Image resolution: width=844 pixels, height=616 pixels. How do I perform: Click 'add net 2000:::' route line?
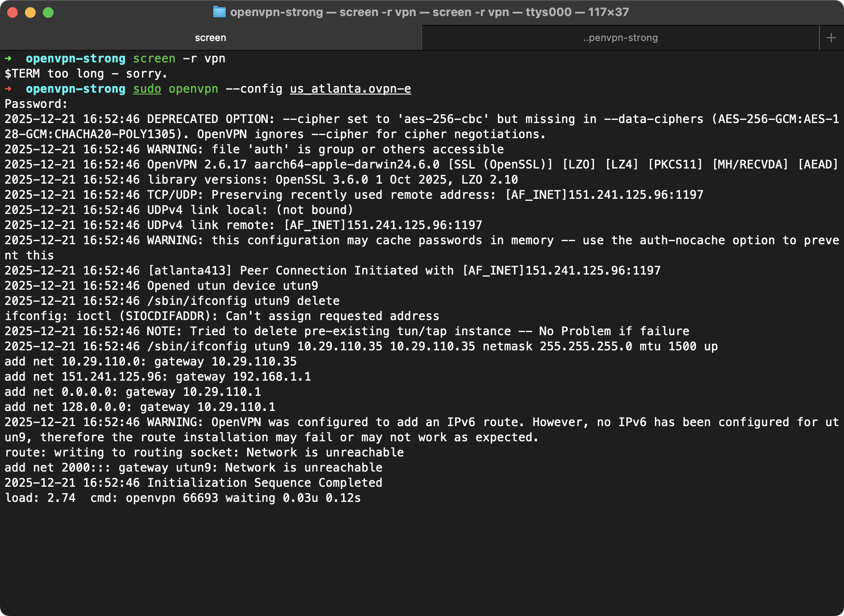click(x=193, y=468)
